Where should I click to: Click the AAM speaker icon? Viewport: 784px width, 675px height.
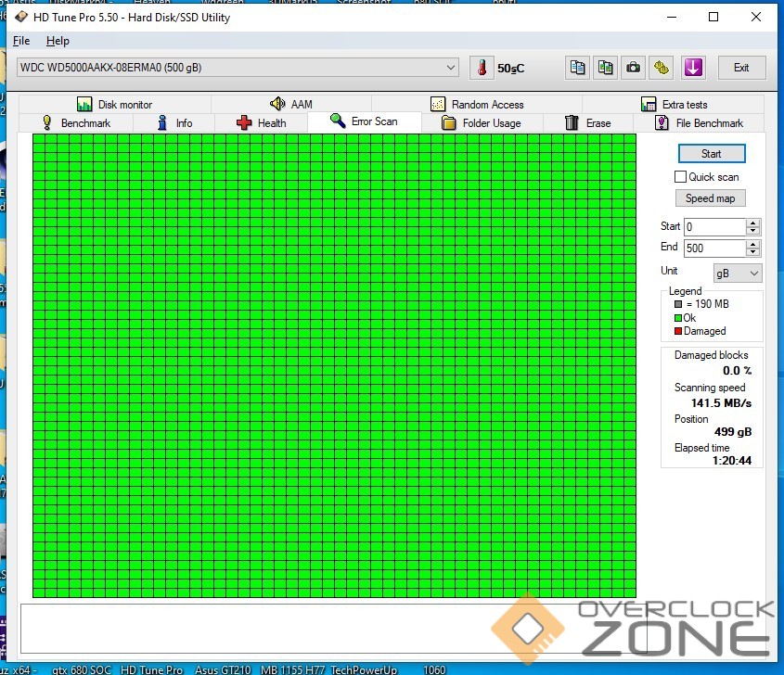click(x=277, y=104)
